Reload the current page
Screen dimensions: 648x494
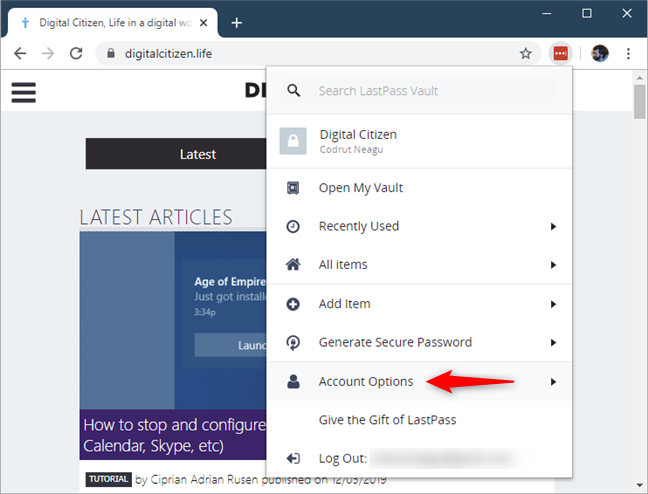pos(76,53)
